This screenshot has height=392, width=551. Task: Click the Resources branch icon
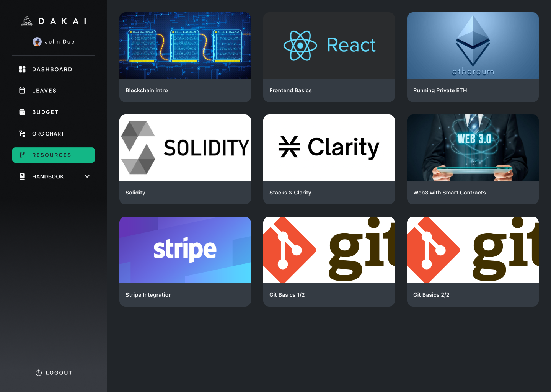coord(22,155)
